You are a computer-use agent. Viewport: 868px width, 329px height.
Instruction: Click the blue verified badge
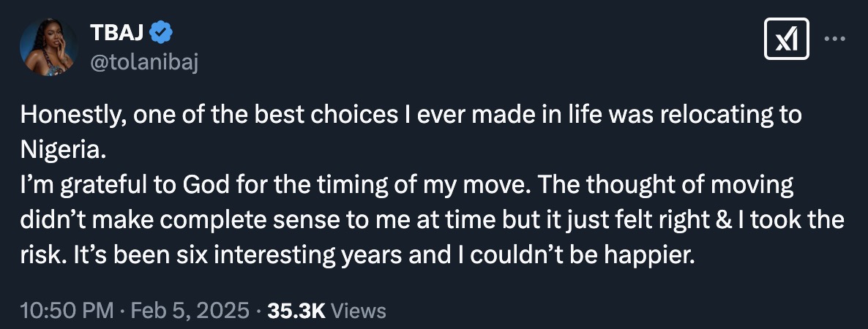(x=162, y=32)
